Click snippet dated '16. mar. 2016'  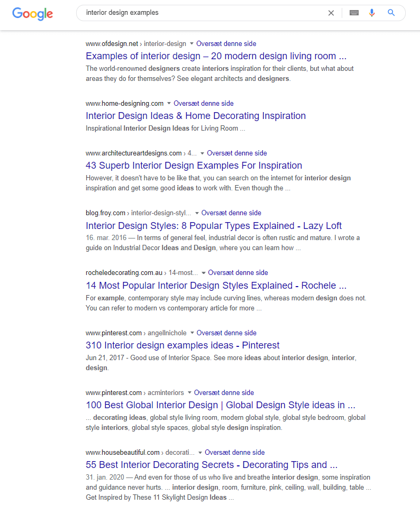[x=223, y=243]
